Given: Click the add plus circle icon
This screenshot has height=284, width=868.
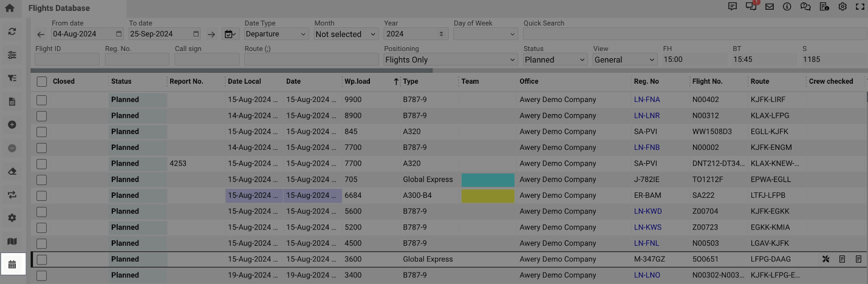Looking at the screenshot, I should (12, 125).
